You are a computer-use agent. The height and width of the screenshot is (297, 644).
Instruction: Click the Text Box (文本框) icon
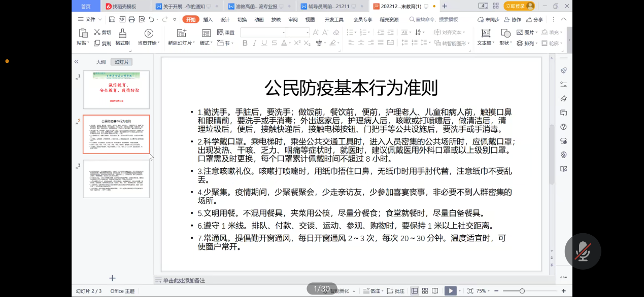pyautogui.click(x=486, y=33)
